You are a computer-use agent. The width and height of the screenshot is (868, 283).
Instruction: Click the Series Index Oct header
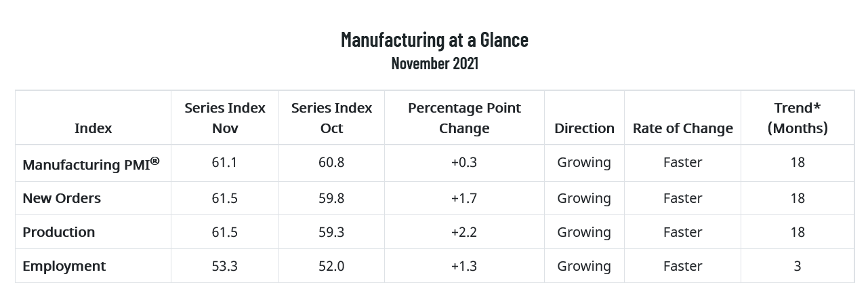coord(331,118)
